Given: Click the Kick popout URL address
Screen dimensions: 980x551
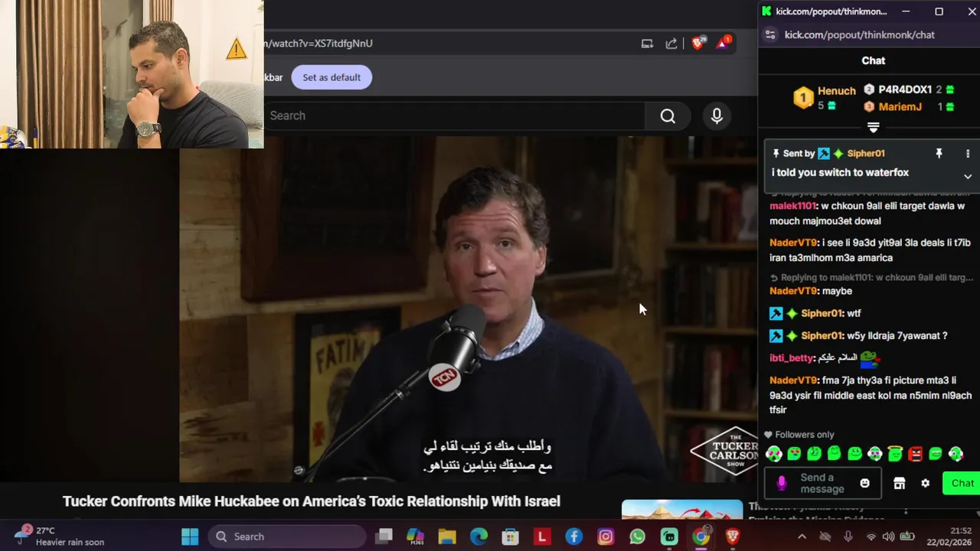Looking at the screenshot, I should click(x=860, y=34).
